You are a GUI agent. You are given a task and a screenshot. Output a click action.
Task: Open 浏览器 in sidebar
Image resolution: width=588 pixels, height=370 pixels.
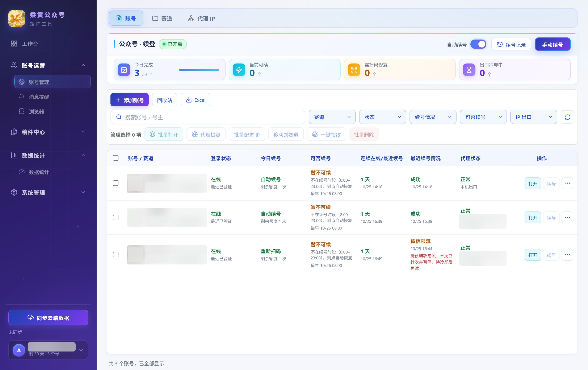tap(52, 111)
